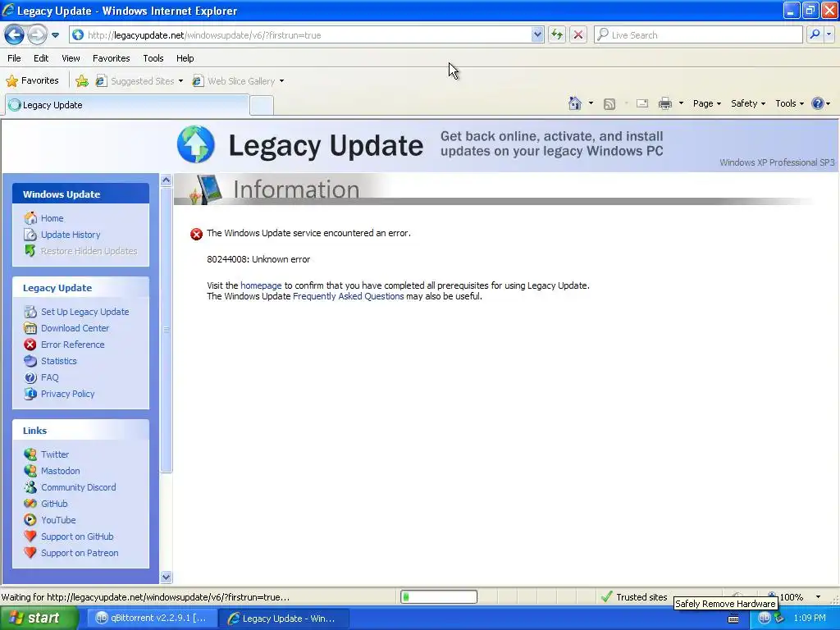Click the browser Back arrow button
The width and height of the screenshot is (840, 630).
[x=15, y=35]
